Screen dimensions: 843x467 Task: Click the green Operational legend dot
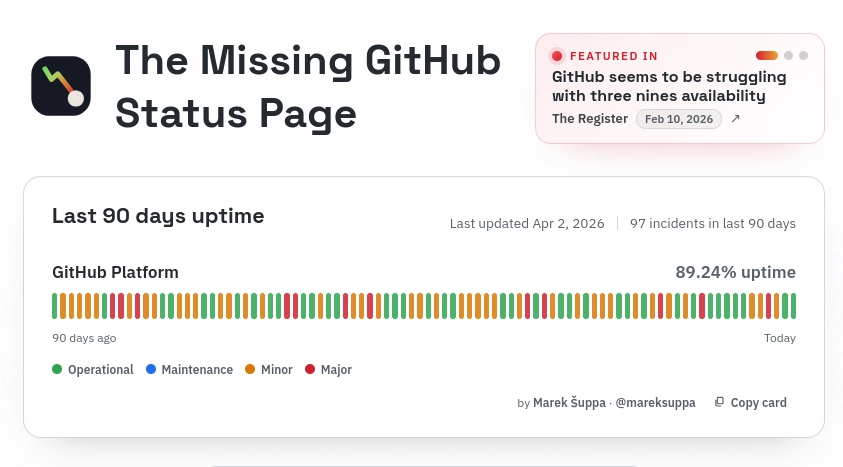(x=57, y=370)
